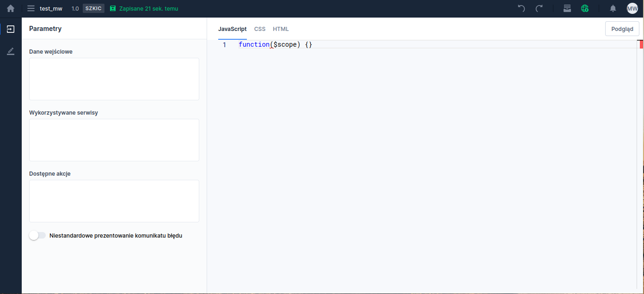This screenshot has width=644, height=294.
Task: Go to the home page icon
Action: pyautogui.click(x=11, y=8)
